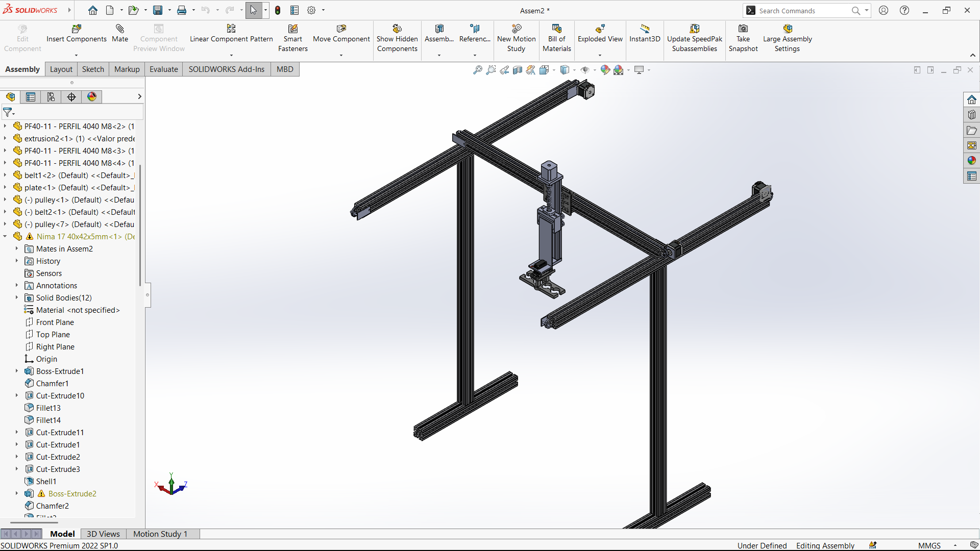The height and width of the screenshot is (551, 980).
Task: Open the PropertyManager tab
Action: coord(31,97)
